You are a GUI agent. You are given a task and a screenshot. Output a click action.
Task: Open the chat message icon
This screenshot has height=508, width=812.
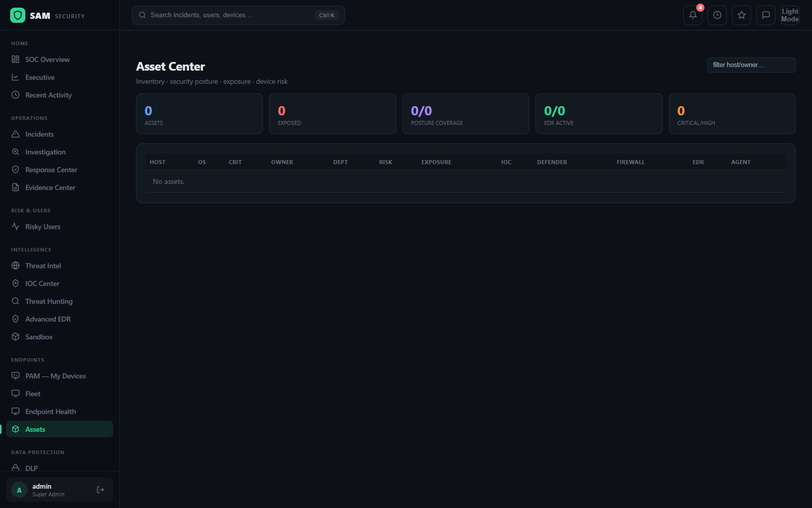tap(766, 15)
